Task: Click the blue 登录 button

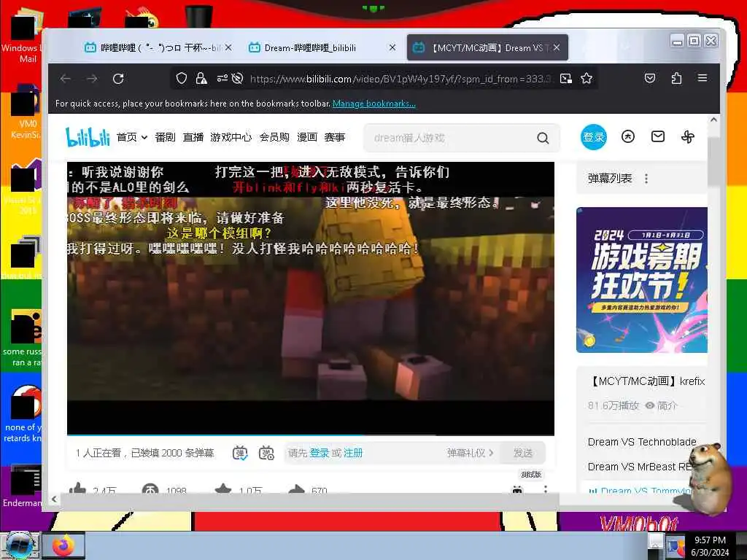Action: 594,137
